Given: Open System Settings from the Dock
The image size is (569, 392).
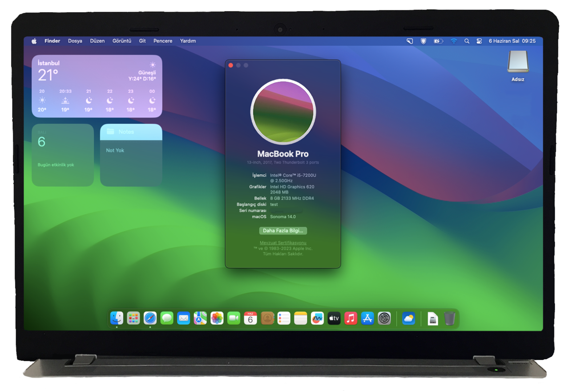Looking at the screenshot, I should (x=384, y=318).
